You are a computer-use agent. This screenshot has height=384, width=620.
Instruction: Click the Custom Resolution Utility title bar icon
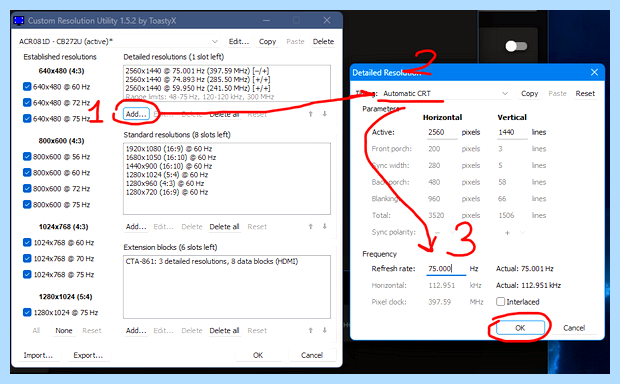(x=19, y=21)
